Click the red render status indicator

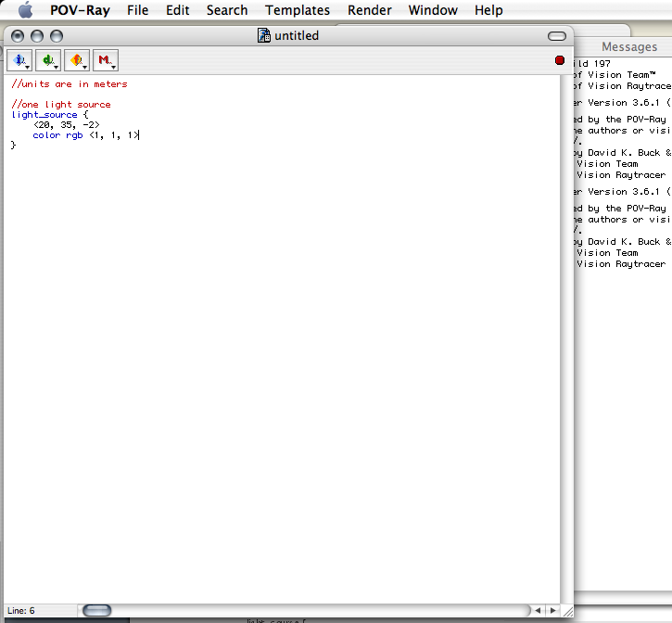(560, 60)
